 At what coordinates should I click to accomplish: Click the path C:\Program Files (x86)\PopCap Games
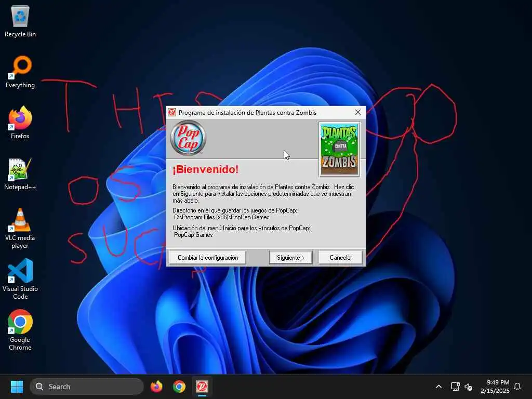pos(221,217)
